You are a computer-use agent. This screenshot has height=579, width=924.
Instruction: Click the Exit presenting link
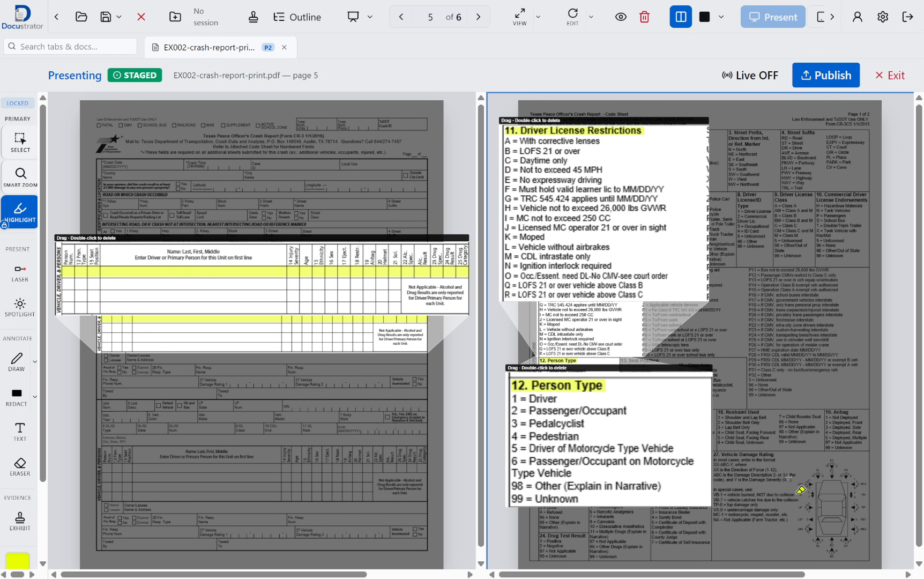click(890, 76)
